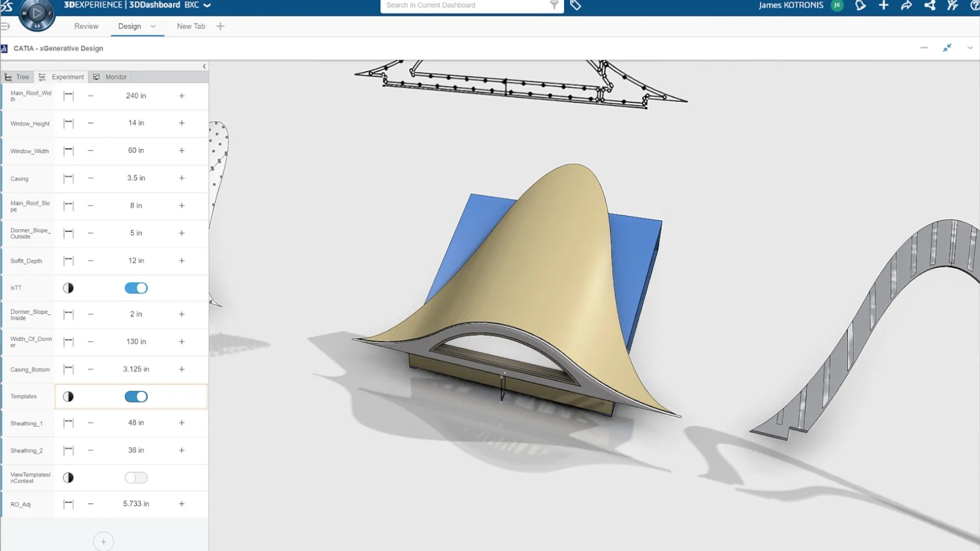Add parameter with the round plus button

(x=104, y=541)
